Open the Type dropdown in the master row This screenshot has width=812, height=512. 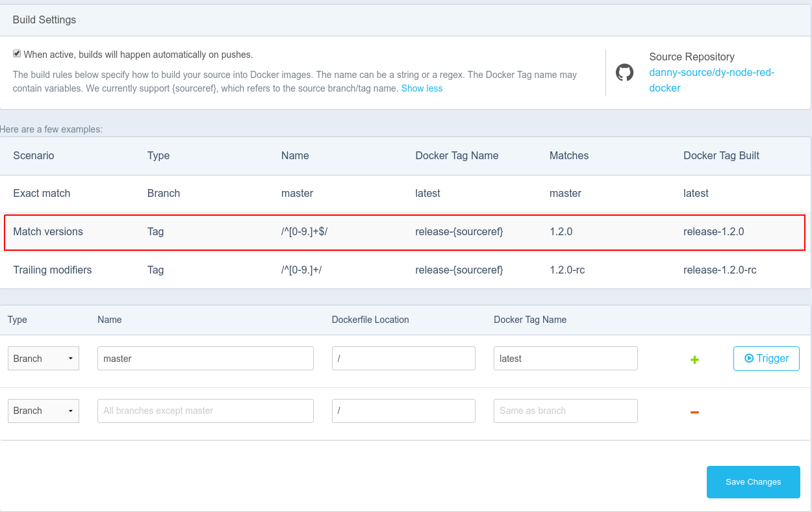point(44,359)
